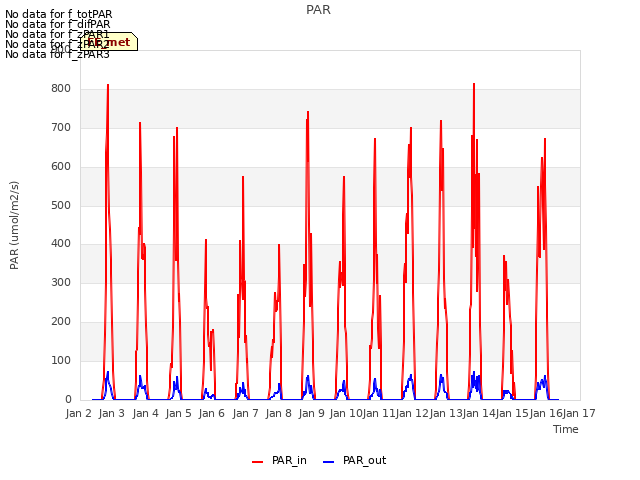This screenshot has height=480, width=640.
Task: Click the Jan 3 PAR_in peak near 800
Action: click(x=108, y=86)
